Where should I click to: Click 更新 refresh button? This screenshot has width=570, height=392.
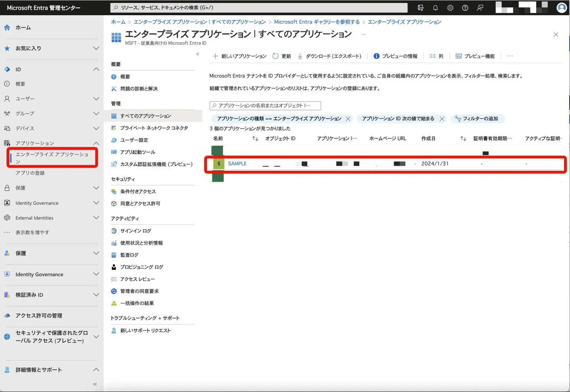[x=282, y=56]
